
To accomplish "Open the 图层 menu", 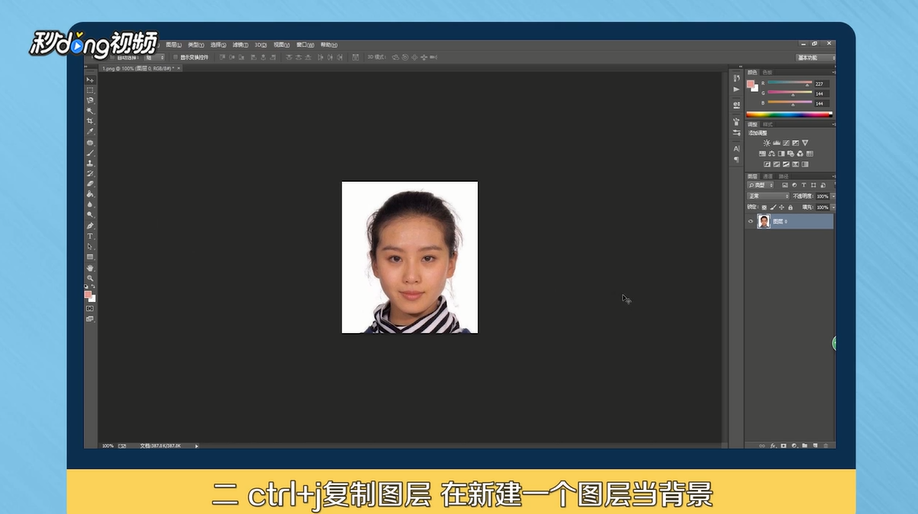I will 173,45.
